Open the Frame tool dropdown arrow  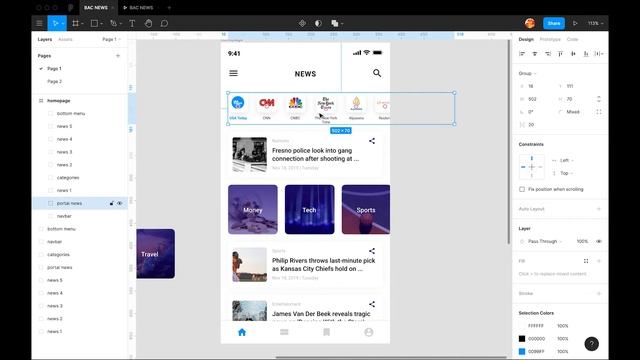(x=82, y=24)
